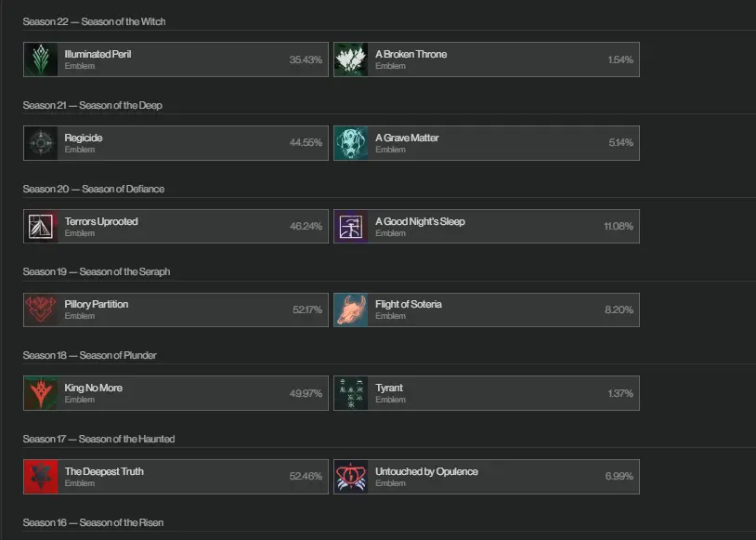The height and width of the screenshot is (540, 756).
Task: Select the Season 22 Season of the Witch heading
Action: [95, 21]
